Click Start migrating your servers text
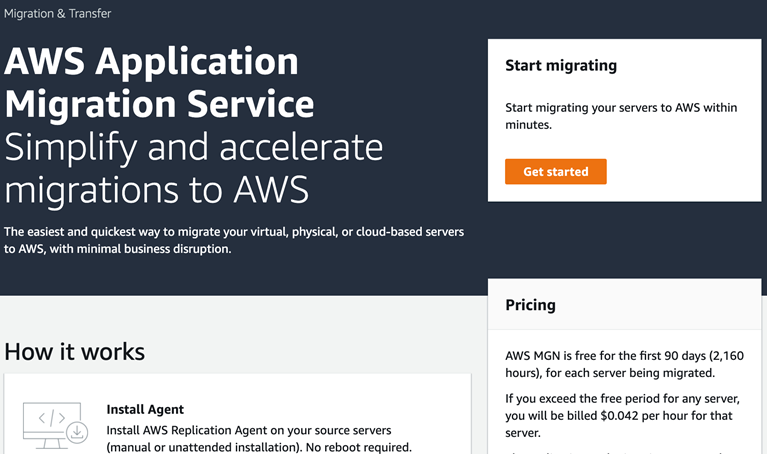Viewport: 767px width, 454px height. coord(621,116)
